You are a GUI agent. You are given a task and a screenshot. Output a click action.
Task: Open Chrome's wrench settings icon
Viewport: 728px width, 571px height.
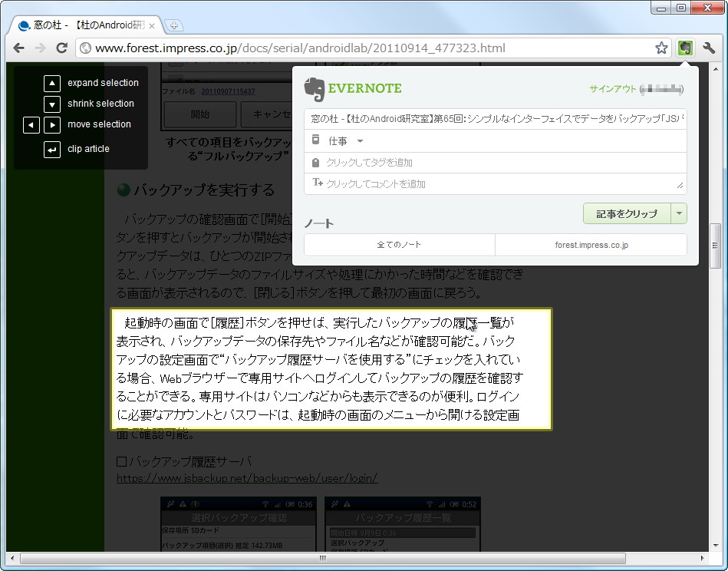click(710, 48)
